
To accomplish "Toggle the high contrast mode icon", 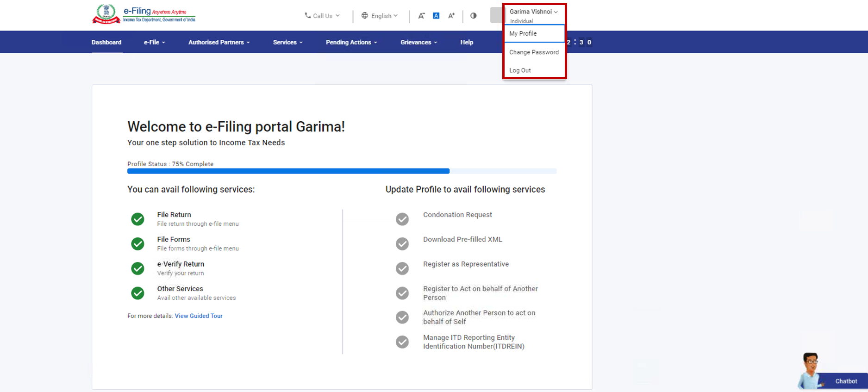I will click(x=473, y=16).
